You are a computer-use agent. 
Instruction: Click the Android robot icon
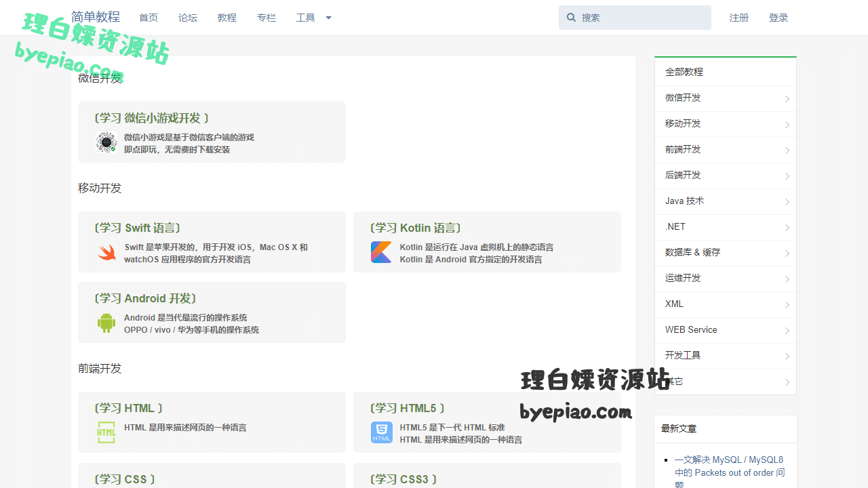pyautogui.click(x=106, y=323)
